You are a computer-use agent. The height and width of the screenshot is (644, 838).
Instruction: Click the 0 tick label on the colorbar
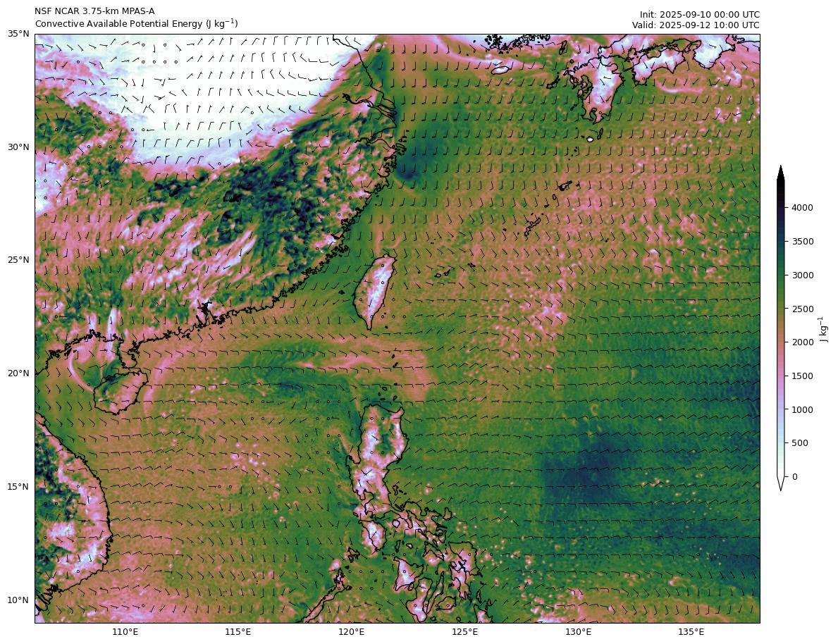click(796, 477)
